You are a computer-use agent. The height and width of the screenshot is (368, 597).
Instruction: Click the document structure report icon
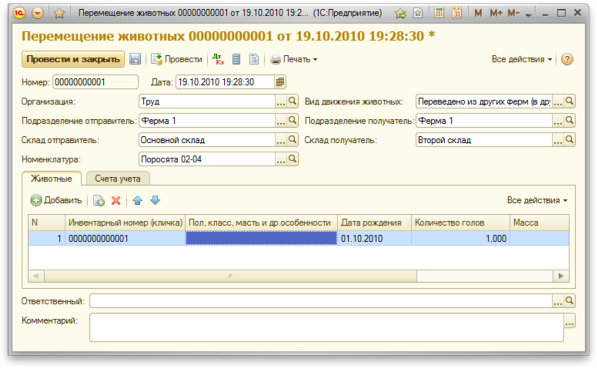click(254, 59)
